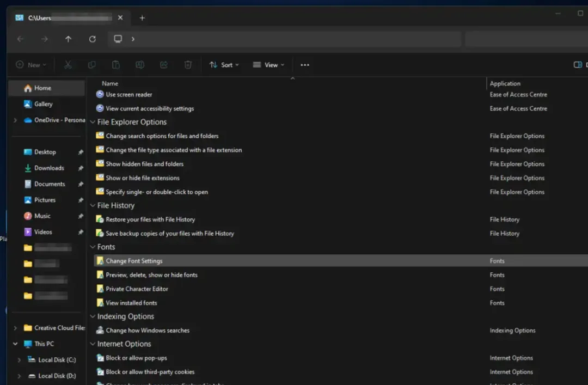The image size is (588, 385).
Task: Open the See more (...) menu
Action: [304, 64]
